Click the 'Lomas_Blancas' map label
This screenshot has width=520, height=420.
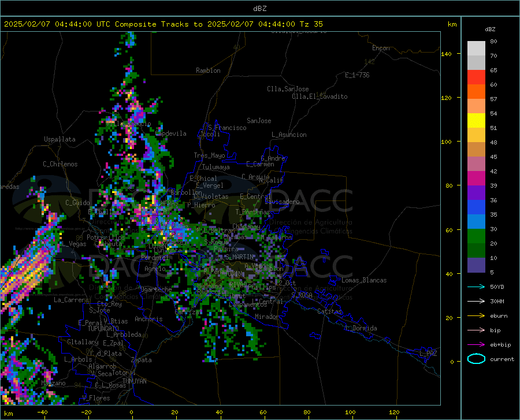(364, 280)
